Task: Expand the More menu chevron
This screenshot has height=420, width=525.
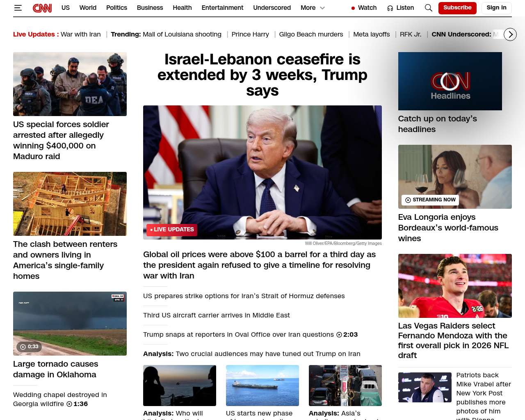Action: pyautogui.click(x=322, y=8)
